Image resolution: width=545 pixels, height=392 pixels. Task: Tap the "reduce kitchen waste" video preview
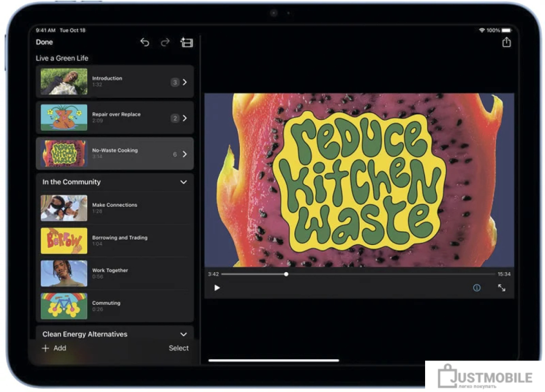tap(359, 180)
